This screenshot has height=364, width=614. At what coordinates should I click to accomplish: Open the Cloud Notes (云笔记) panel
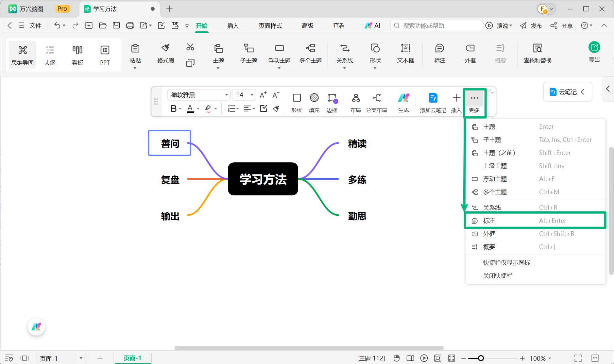tap(568, 92)
